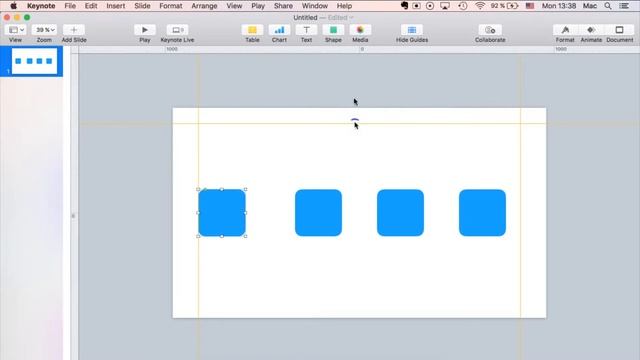Insert a Table from the toolbar

(252, 30)
